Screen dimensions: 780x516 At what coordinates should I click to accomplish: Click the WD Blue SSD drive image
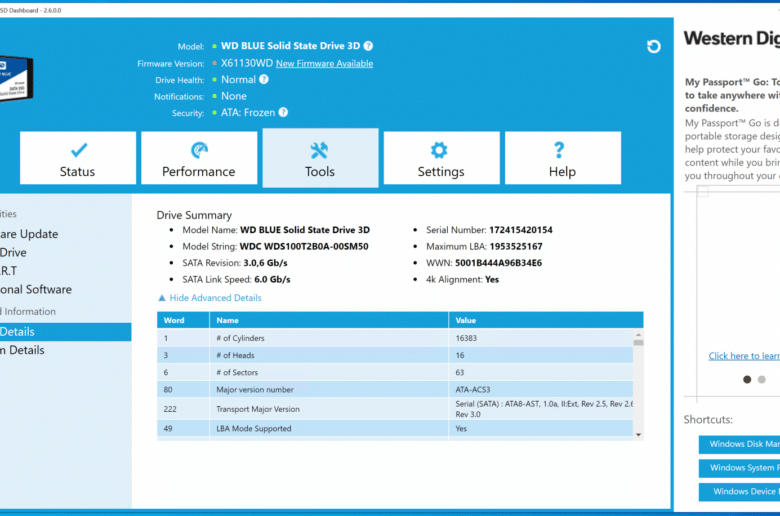click(16, 79)
